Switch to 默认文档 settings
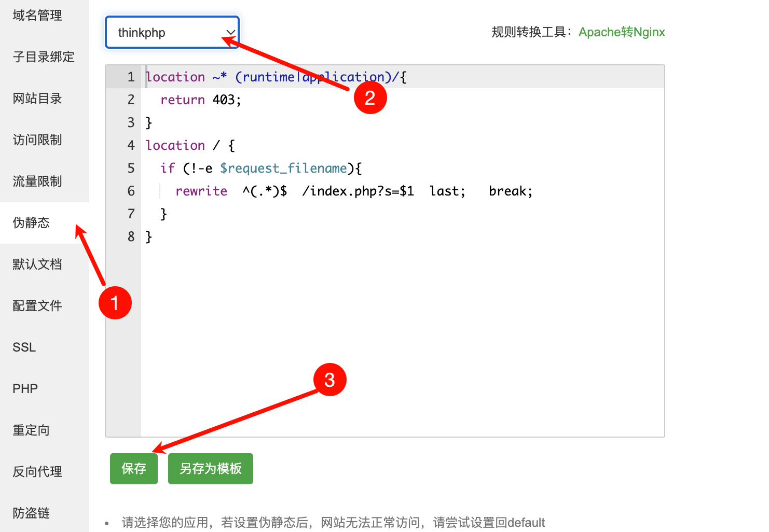This screenshot has width=769, height=532. 37,264
